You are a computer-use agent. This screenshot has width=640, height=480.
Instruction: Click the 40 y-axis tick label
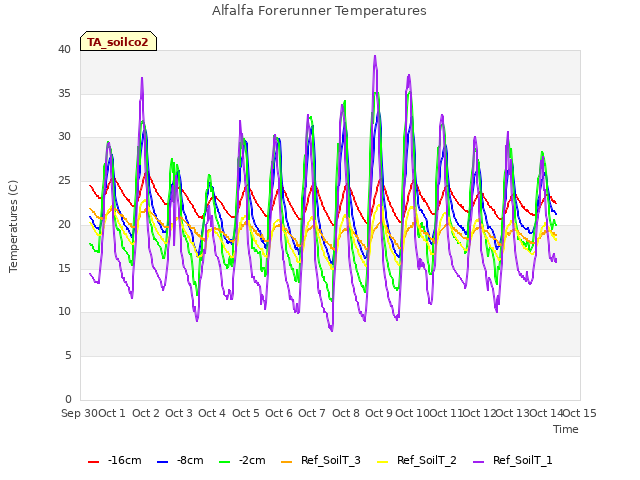(64, 49)
